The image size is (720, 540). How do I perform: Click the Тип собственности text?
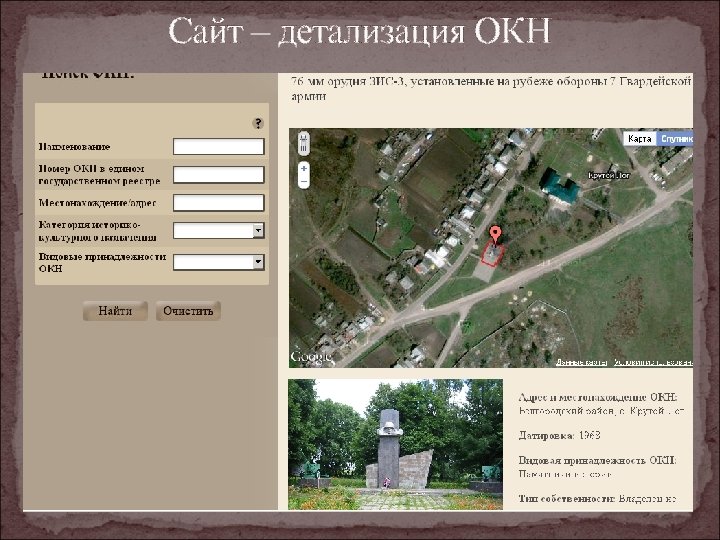point(597,498)
